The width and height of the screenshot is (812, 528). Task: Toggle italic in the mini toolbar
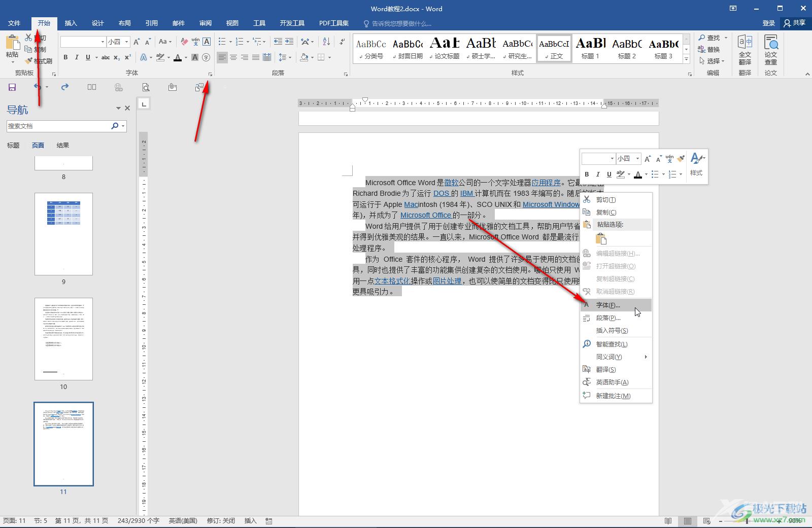598,174
